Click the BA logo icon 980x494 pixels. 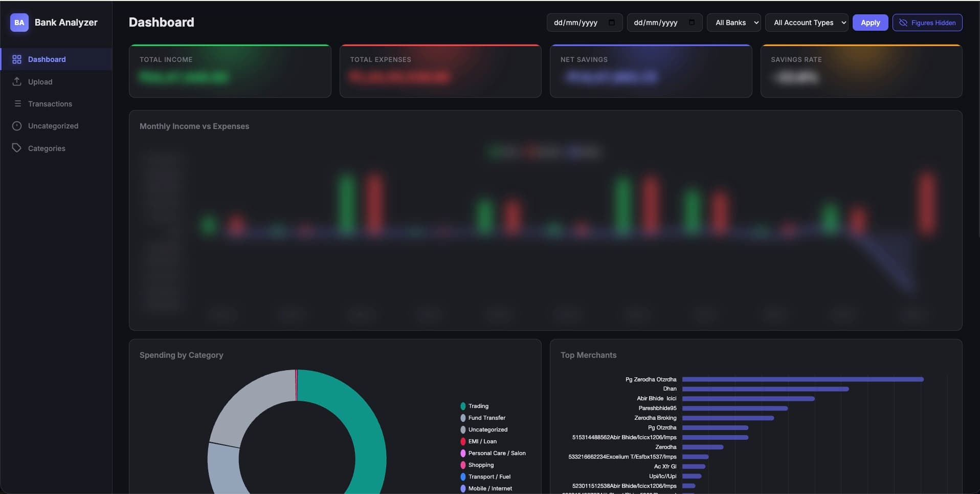point(19,23)
